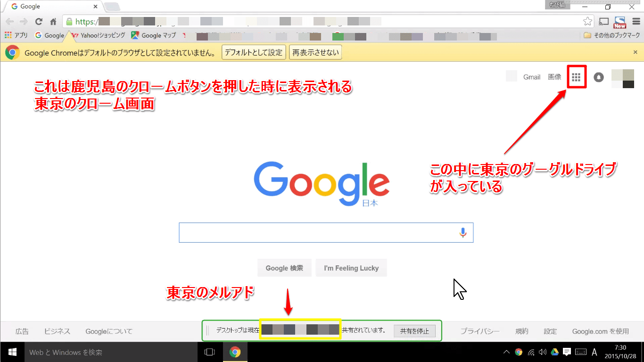644x362 pixels.
Task: Click the デフォルトとして設定 button
Action: 253,53
